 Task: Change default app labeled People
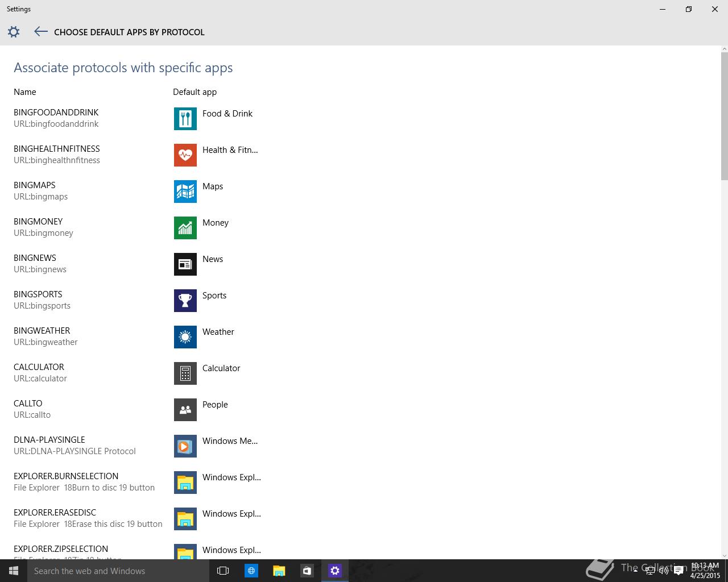tap(215, 405)
